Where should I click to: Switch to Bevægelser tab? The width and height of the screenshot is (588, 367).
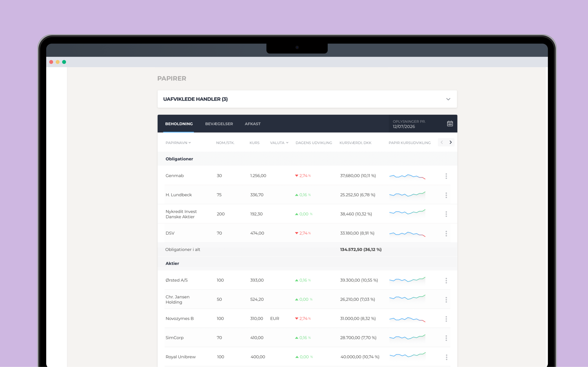[x=219, y=124]
